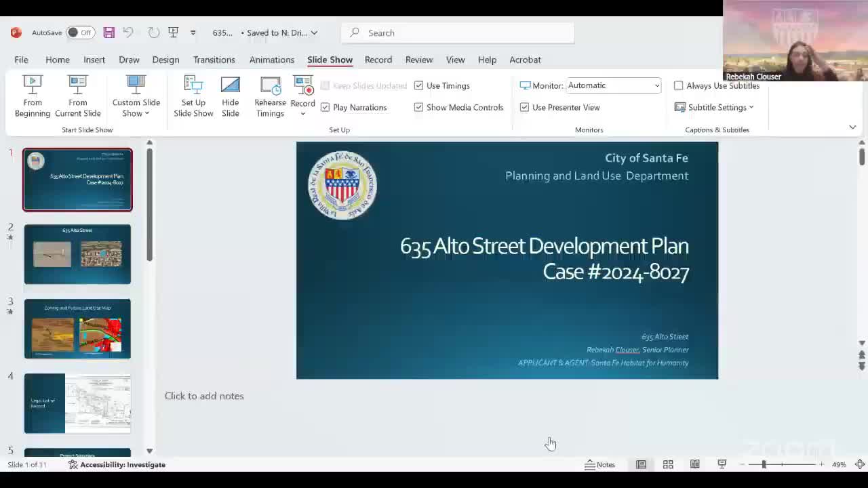Start Slide Show from status bar icon
Viewport: 868px width, 488px height.
[x=722, y=464]
